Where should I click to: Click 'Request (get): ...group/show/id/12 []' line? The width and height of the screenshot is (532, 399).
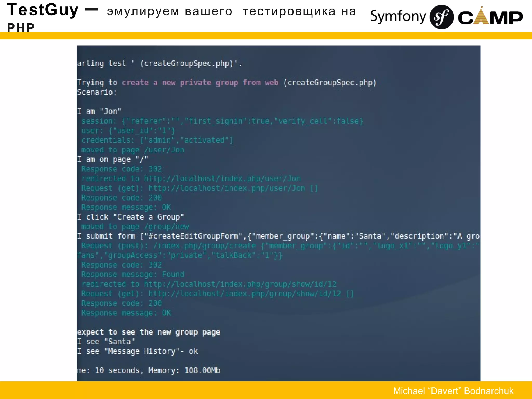[217, 294]
